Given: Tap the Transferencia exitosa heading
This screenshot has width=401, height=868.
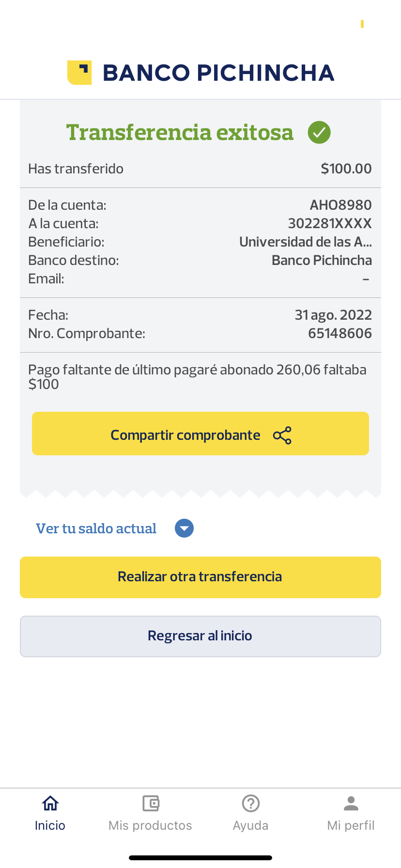Looking at the screenshot, I should tap(180, 132).
